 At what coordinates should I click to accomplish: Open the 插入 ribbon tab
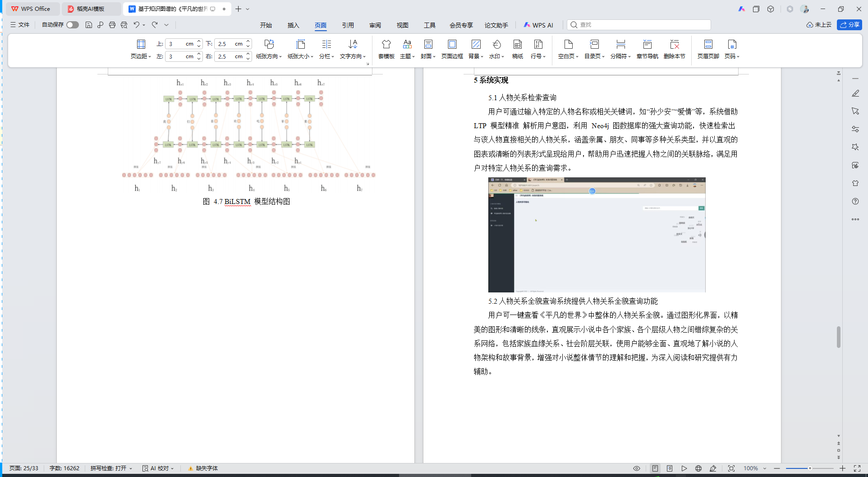tap(294, 25)
